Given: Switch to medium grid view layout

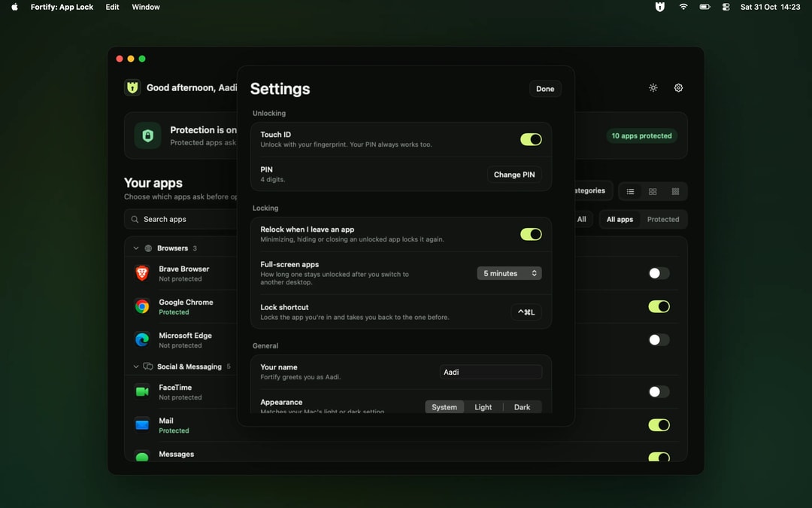Looking at the screenshot, I should coord(653,191).
